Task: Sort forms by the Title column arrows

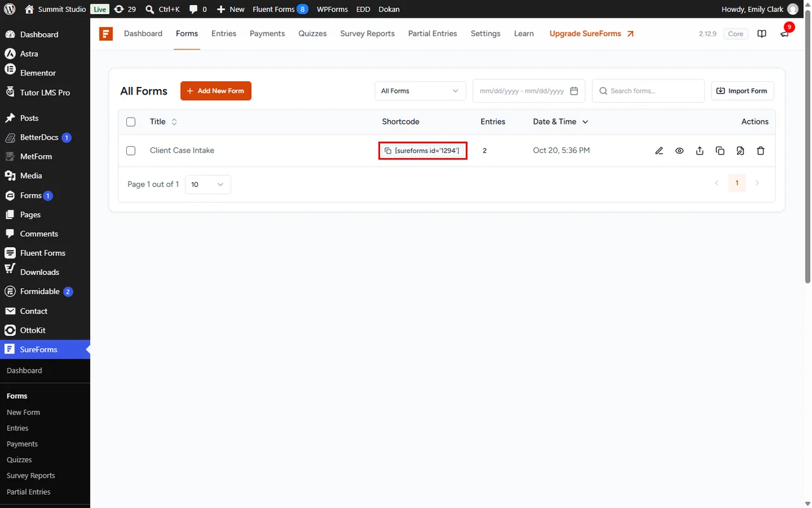Action: tap(174, 122)
